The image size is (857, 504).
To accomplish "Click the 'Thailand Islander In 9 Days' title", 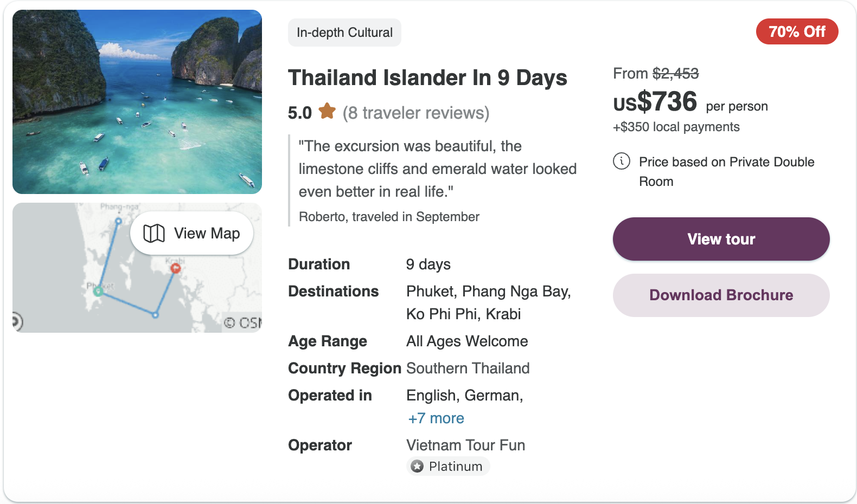I will (427, 77).
